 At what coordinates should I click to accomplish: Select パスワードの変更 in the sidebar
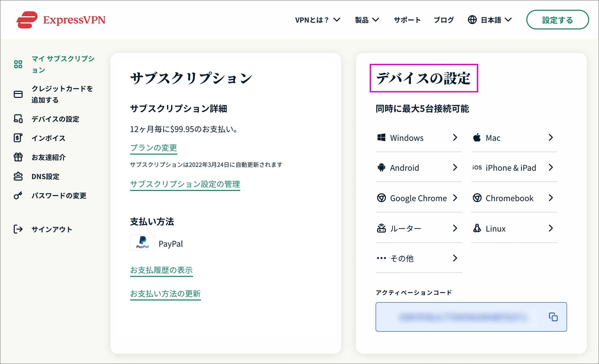tap(59, 195)
